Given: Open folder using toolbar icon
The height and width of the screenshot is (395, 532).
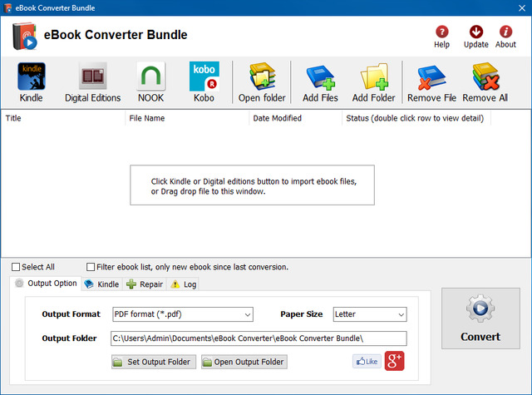Looking at the screenshot, I should click(x=262, y=77).
